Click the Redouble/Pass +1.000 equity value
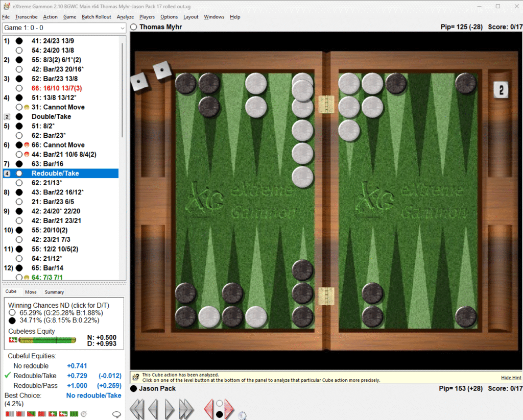 (77, 386)
